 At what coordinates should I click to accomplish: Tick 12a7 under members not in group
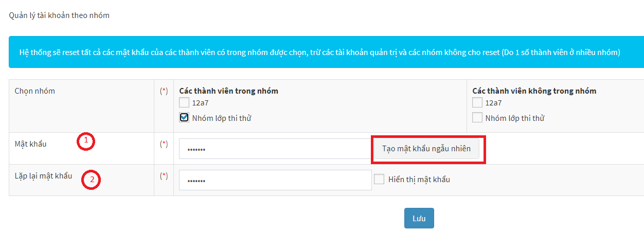[x=477, y=102]
